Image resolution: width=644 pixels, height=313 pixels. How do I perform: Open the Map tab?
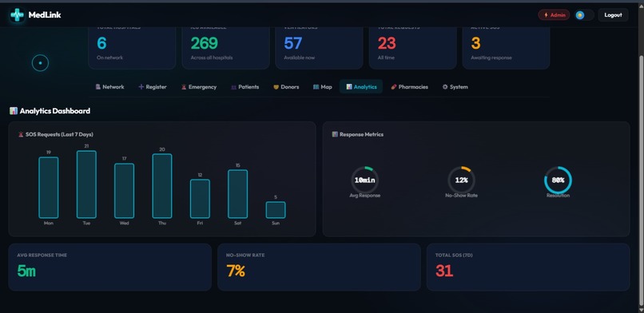pyautogui.click(x=323, y=87)
